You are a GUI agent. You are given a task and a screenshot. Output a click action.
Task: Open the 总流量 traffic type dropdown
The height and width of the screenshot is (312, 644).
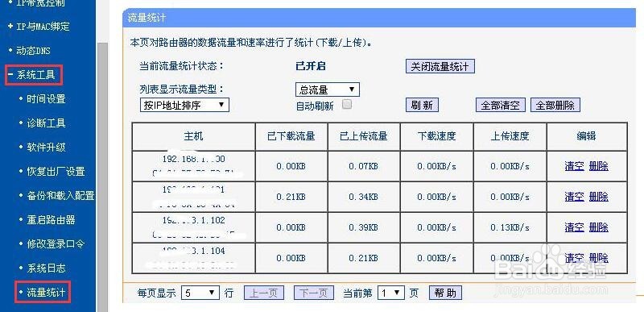point(328,89)
